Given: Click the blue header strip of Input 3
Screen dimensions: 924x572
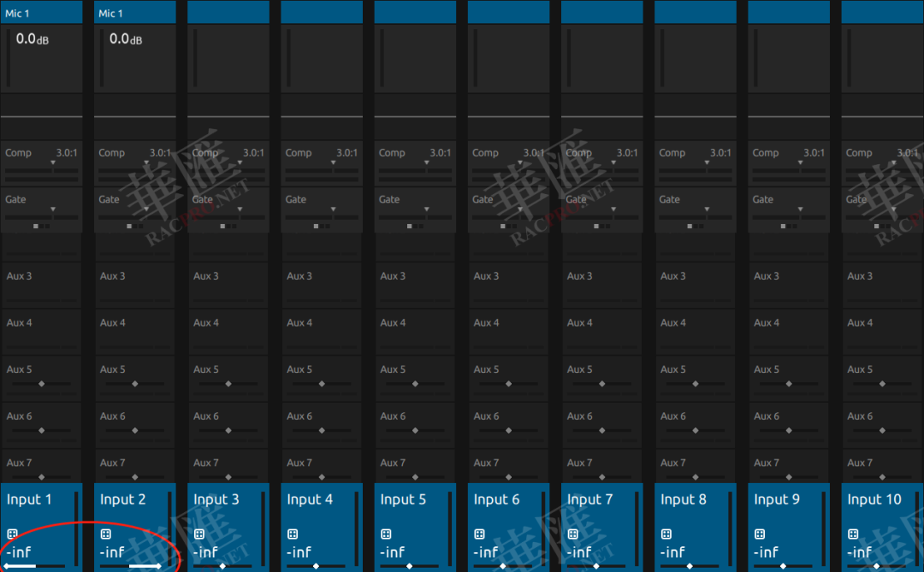Looking at the screenshot, I should (228, 12).
